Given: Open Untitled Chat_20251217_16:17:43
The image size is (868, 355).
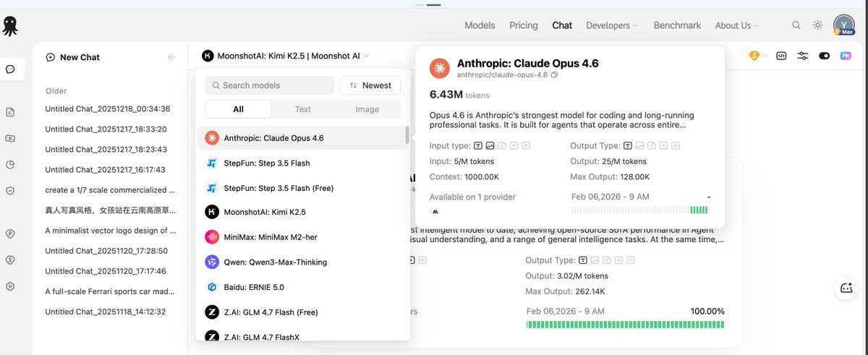Looking at the screenshot, I should coord(106,170).
